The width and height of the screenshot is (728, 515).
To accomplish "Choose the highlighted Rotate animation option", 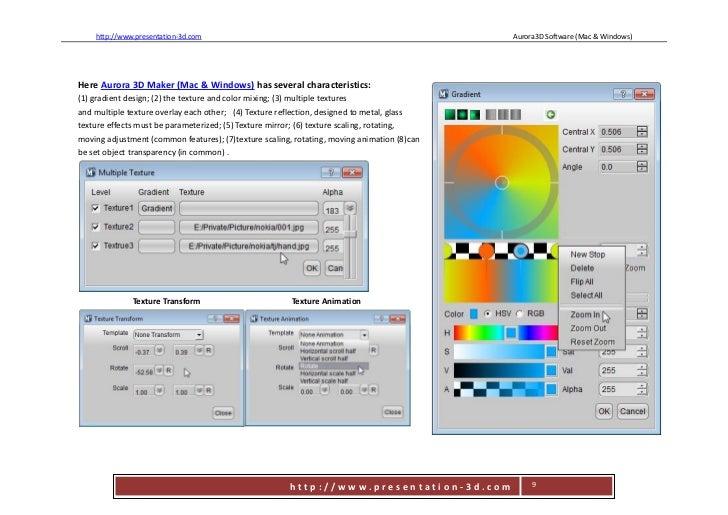I will [334, 366].
